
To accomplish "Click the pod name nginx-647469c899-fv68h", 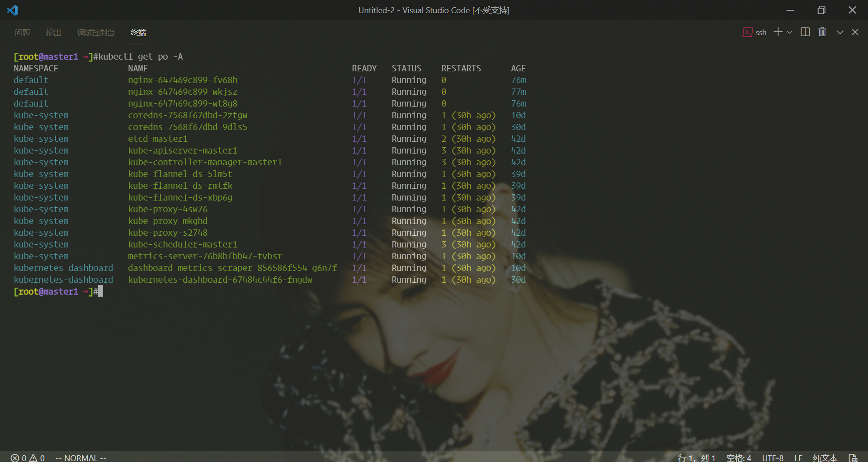I will (x=183, y=80).
